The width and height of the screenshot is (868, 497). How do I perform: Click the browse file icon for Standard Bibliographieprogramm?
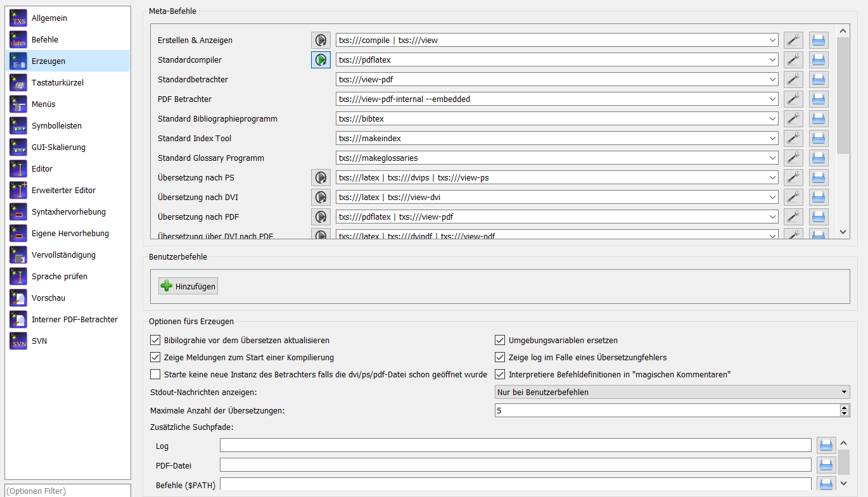(819, 119)
